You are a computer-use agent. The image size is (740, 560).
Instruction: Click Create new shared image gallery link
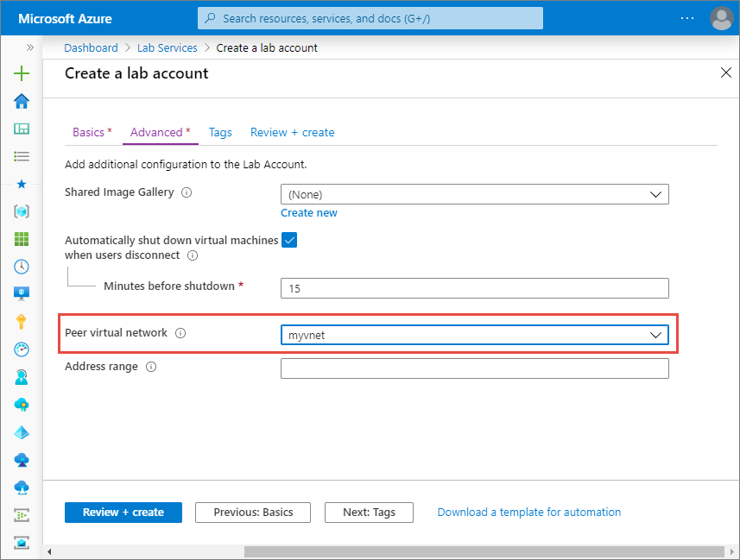309,213
